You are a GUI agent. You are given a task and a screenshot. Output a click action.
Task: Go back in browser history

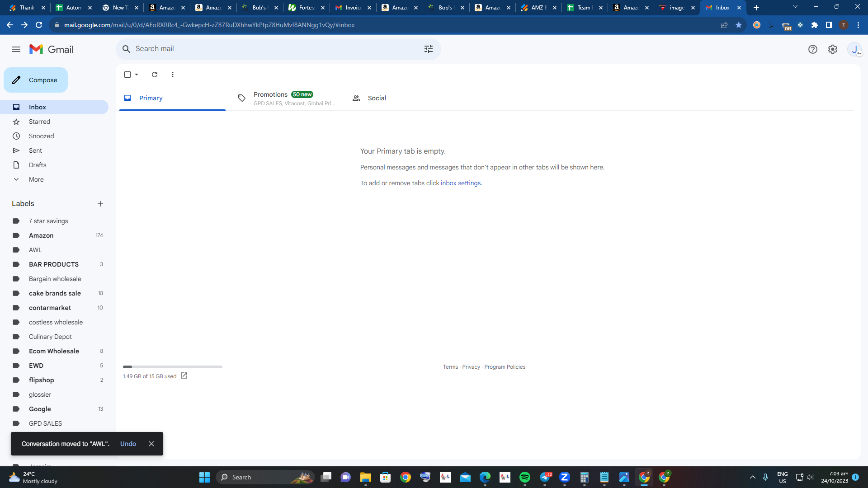click(x=10, y=25)
